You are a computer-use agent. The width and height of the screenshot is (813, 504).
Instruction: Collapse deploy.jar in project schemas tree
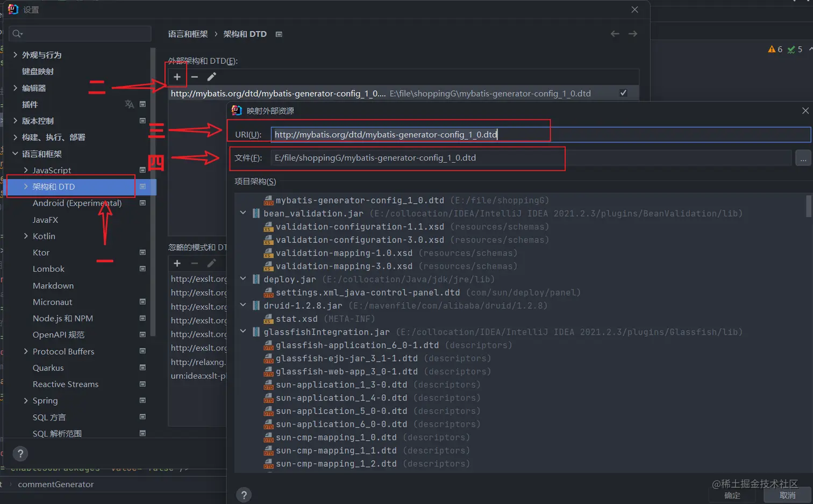[x=243, y=279]
